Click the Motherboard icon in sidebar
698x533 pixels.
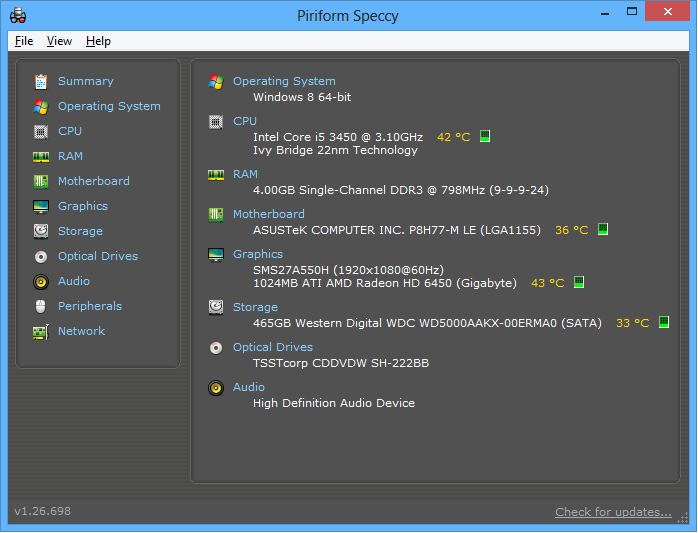[x=41, y=181]
